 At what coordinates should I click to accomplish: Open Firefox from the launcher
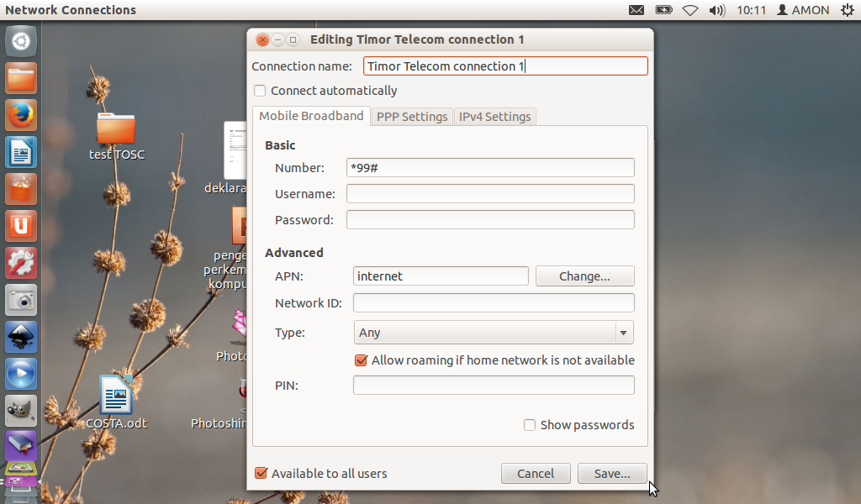pyautogui.click(x=20, y=115)
